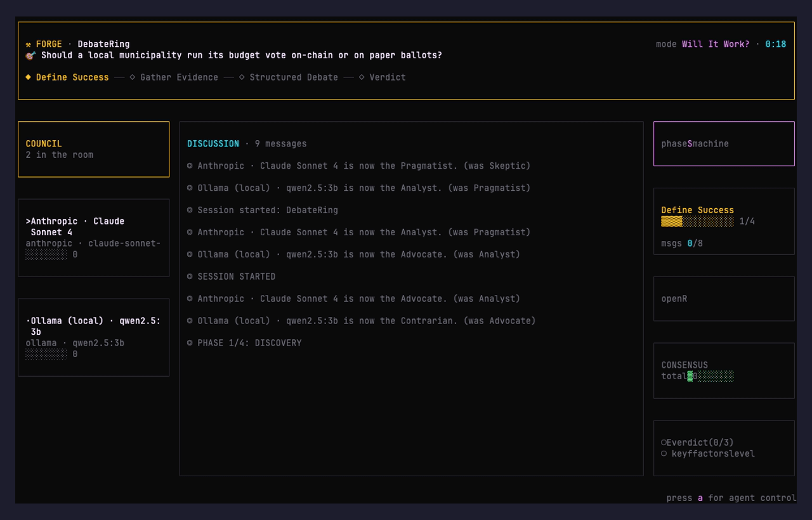The height and width of the screenshot is (520, 812).
Task: Click the 0:18 session timer
Action: point(775,44)
